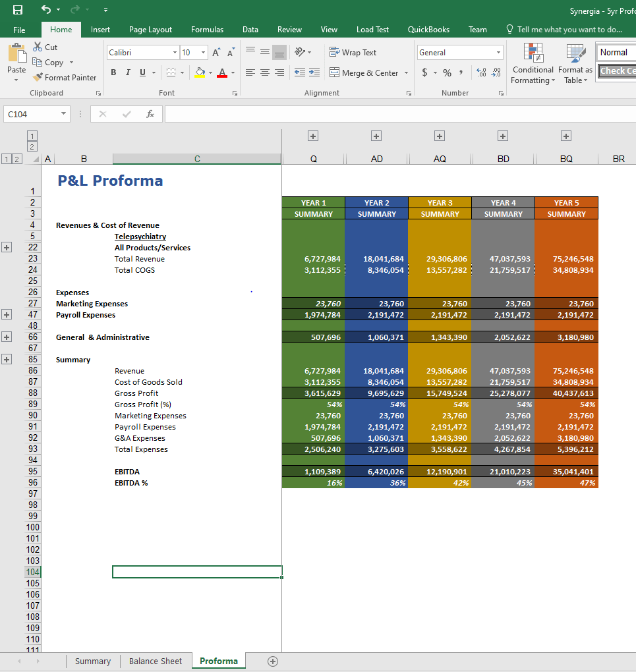Switch to Page Layout tab
The image size is (636, 672).
150,30
